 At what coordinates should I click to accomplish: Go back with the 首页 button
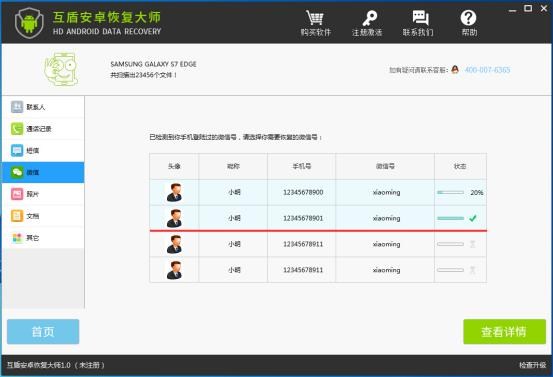43,332
